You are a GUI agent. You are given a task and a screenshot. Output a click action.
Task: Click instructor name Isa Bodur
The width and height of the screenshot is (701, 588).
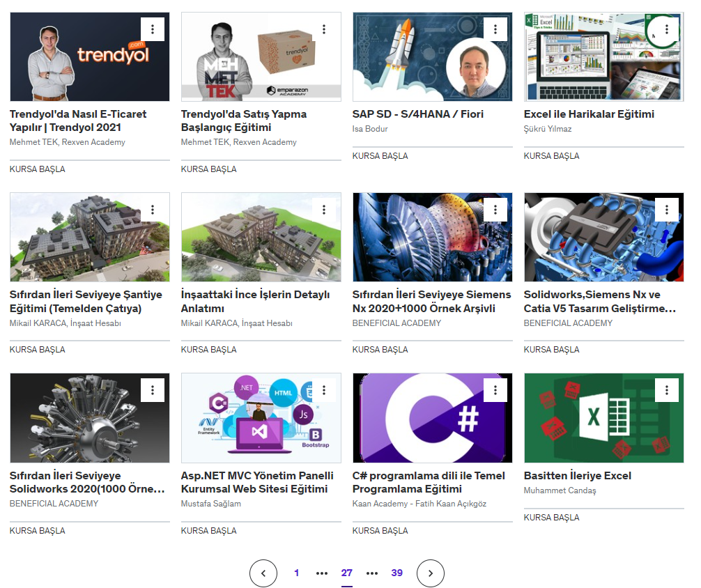[370, 129]
